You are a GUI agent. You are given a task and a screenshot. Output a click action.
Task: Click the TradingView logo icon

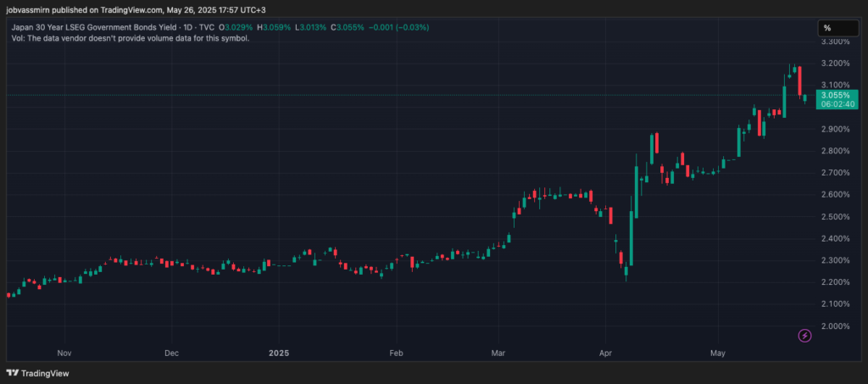pyautogui.click(x=13, y=373)
